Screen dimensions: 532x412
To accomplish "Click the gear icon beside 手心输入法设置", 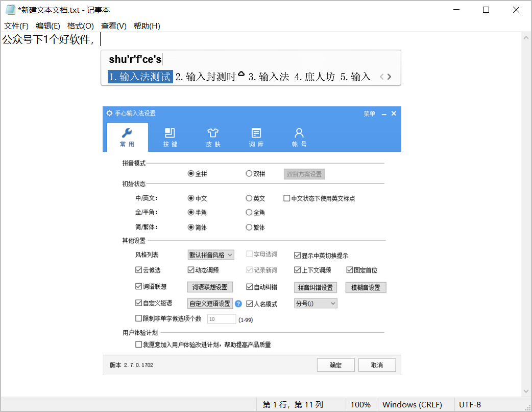I will (109, 113).
